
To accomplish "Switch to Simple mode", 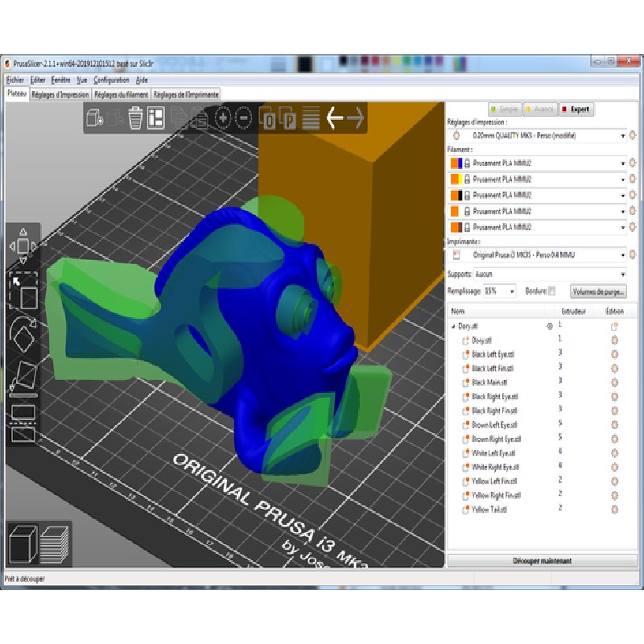I will (x=505, y=109).
